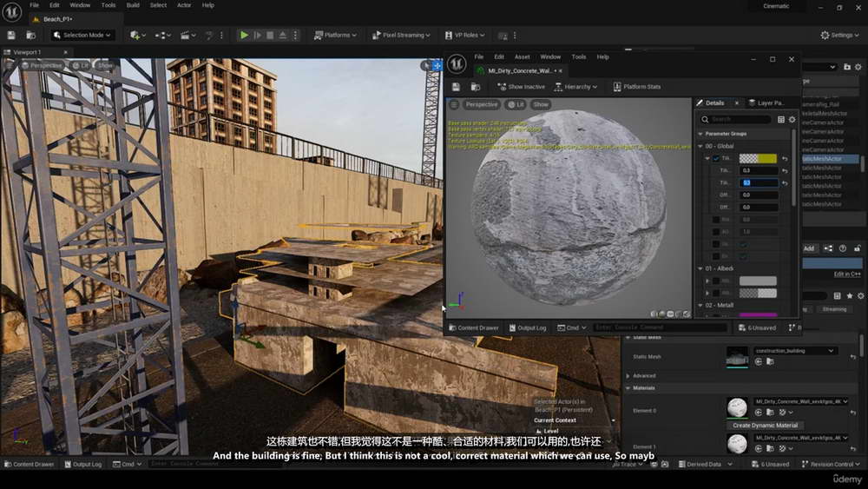Open the details panel table view icon
This screenshot has width=868, height=489.
(781, 119)
